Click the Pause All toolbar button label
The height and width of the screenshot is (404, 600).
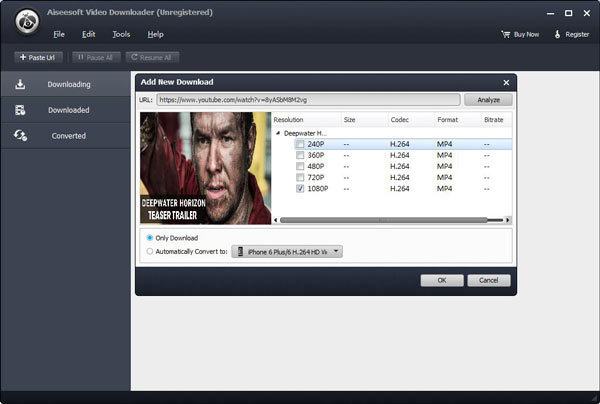point(99,58)
